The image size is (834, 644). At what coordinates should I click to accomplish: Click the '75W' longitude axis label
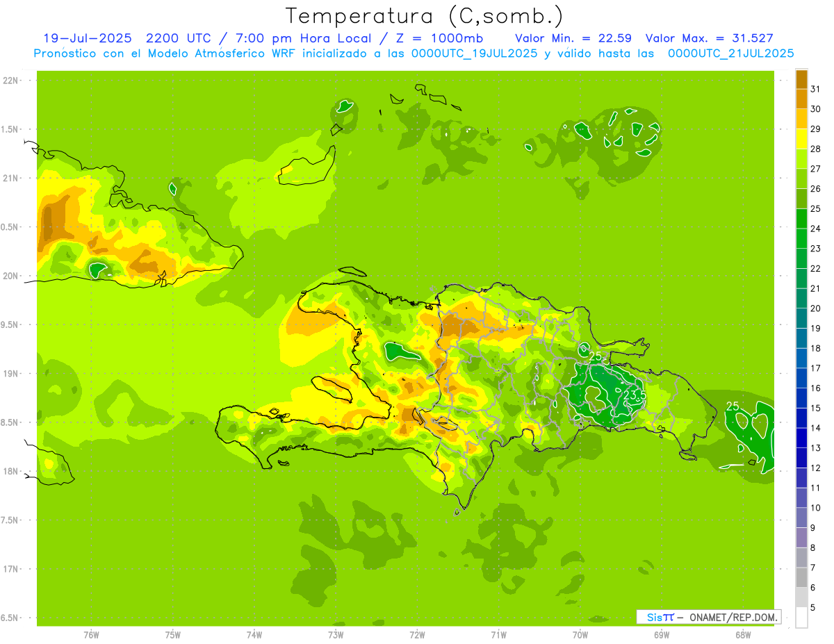(173, 635)
